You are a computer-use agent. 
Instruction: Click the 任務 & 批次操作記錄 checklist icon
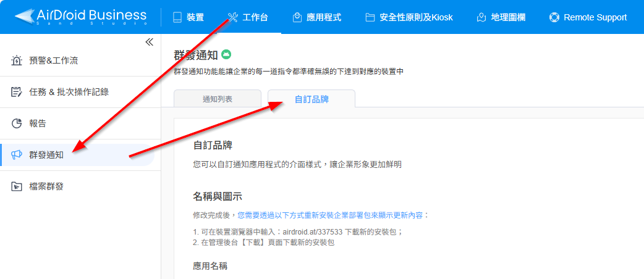(17, 92)
